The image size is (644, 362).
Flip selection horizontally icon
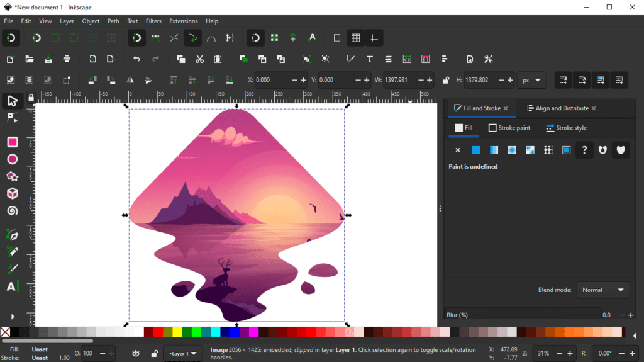[130, 80]
